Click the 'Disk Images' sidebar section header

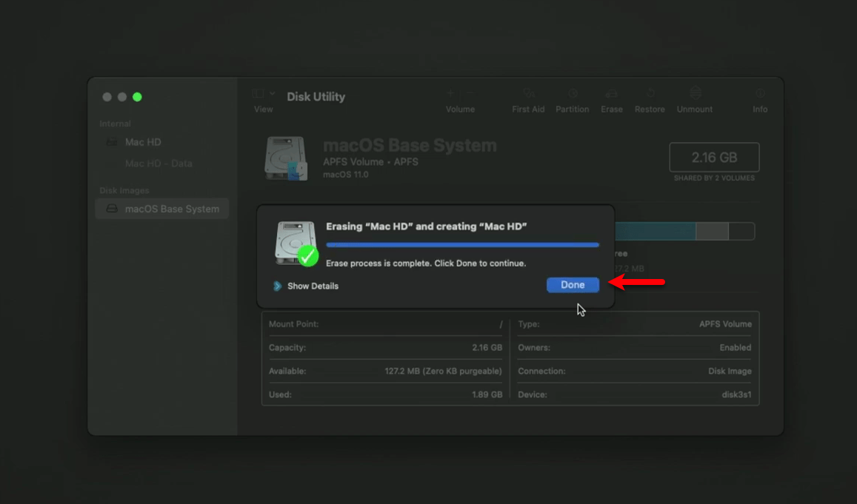(124, 190)
